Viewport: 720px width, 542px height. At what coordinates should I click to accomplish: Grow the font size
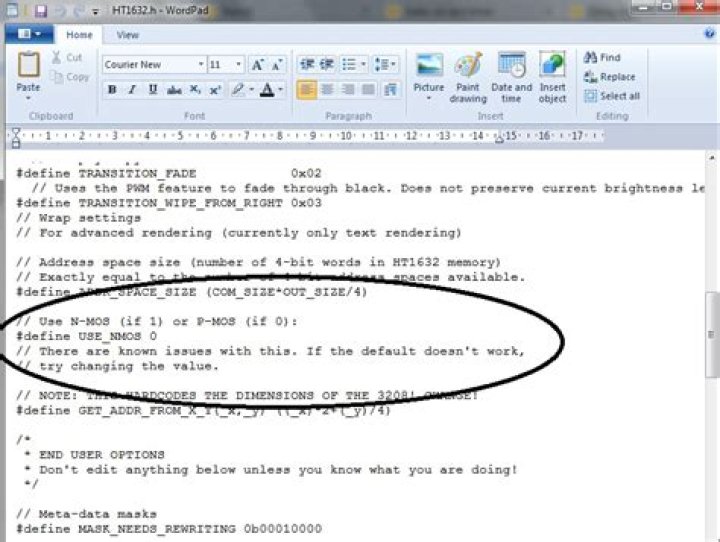click(x=258, y=64)
